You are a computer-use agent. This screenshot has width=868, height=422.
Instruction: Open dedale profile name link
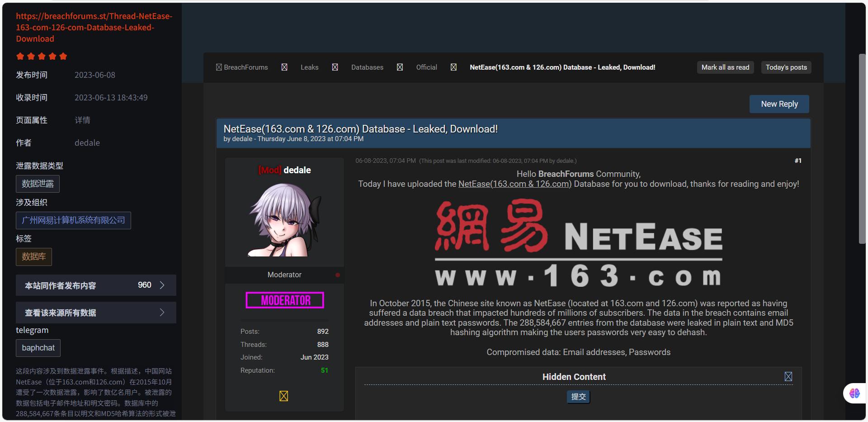297,170
